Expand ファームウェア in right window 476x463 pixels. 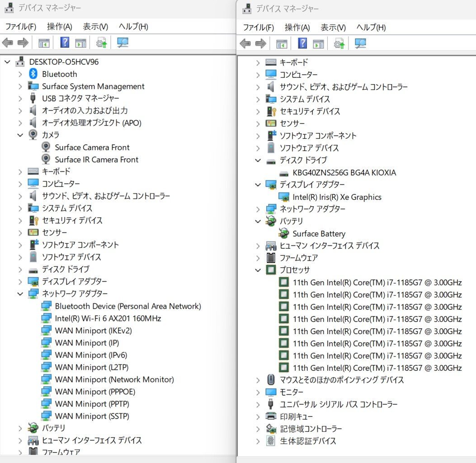coord(258,258)
